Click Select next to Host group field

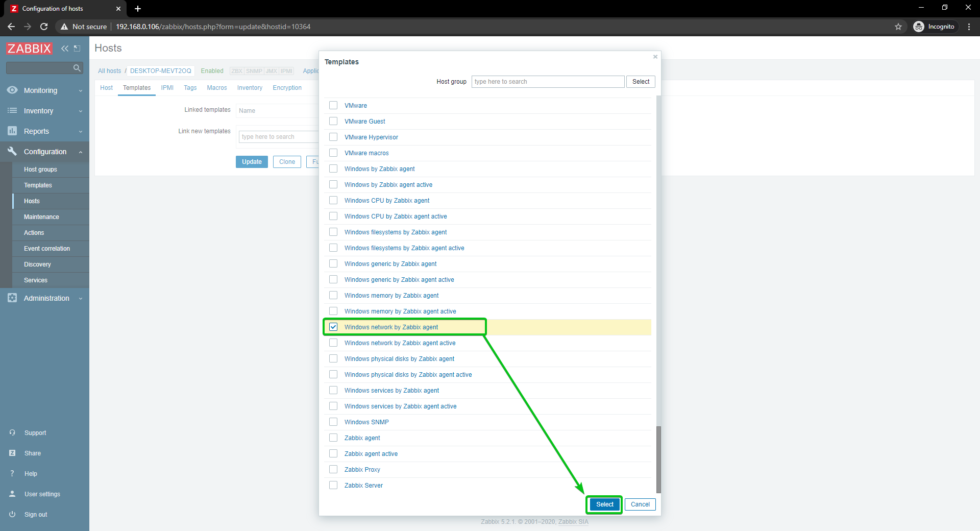pyautogui.click(x=641, y=82)
